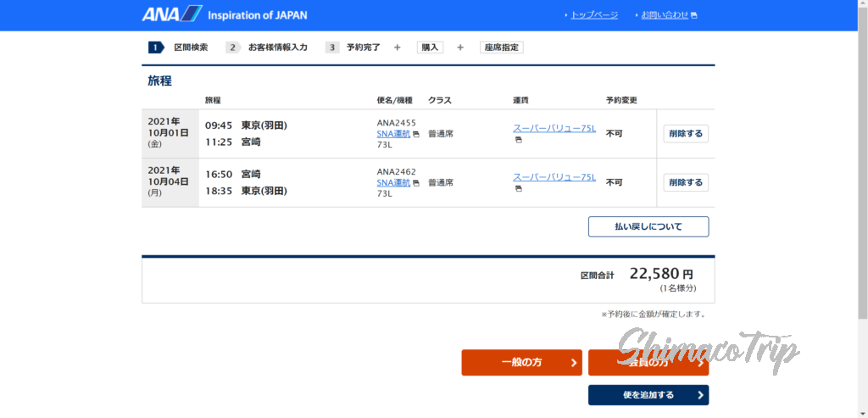Click the popup icon under the first スーパーバリュー75L fare

coord(518,140)
